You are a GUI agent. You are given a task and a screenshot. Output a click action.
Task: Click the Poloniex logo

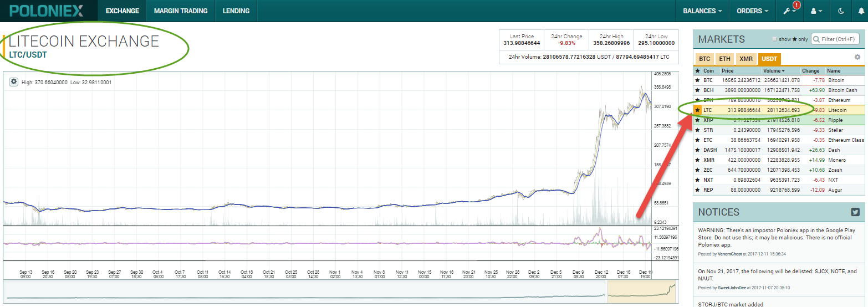coord(47,11)
